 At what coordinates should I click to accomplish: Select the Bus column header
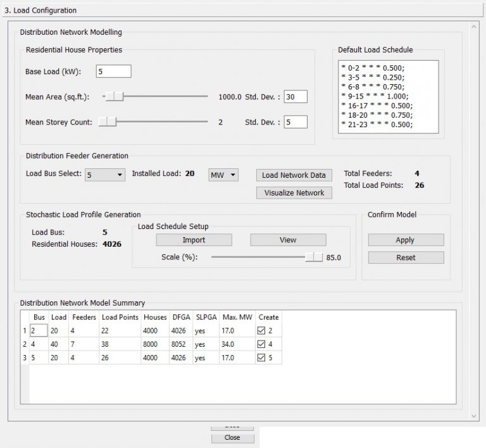coord(39,317)
